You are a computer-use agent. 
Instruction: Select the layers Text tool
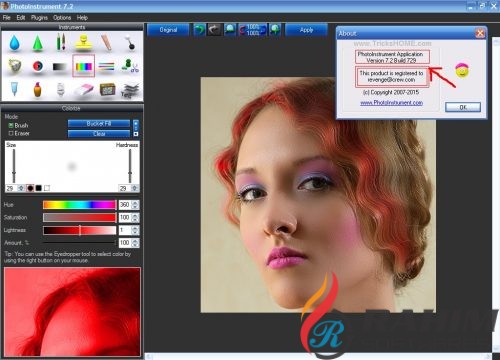click(130, 90)
